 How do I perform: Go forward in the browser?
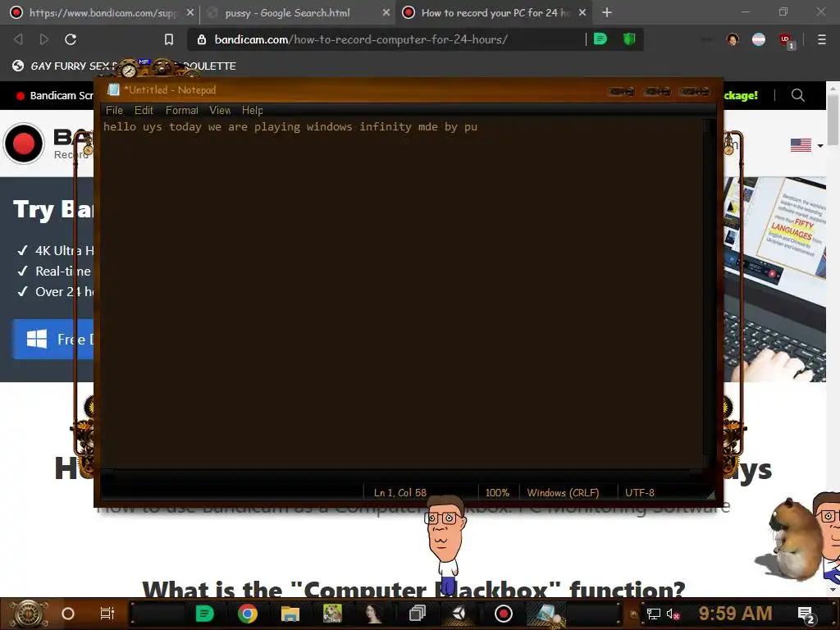44,39
